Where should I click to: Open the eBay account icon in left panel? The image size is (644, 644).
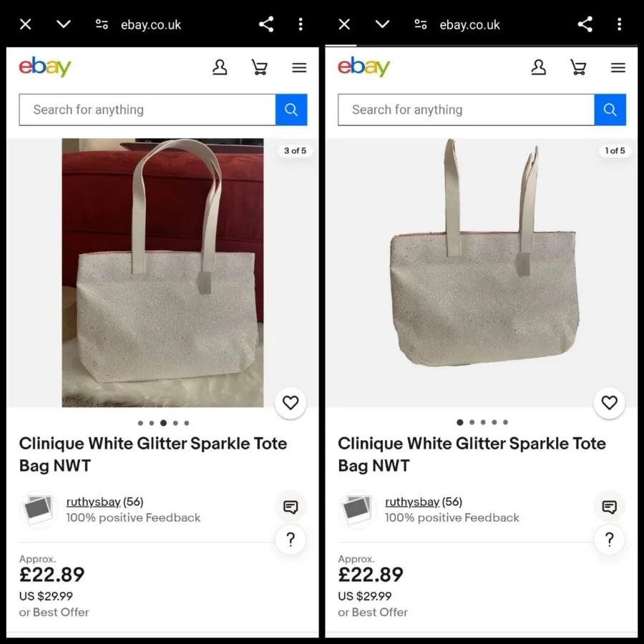220,68
